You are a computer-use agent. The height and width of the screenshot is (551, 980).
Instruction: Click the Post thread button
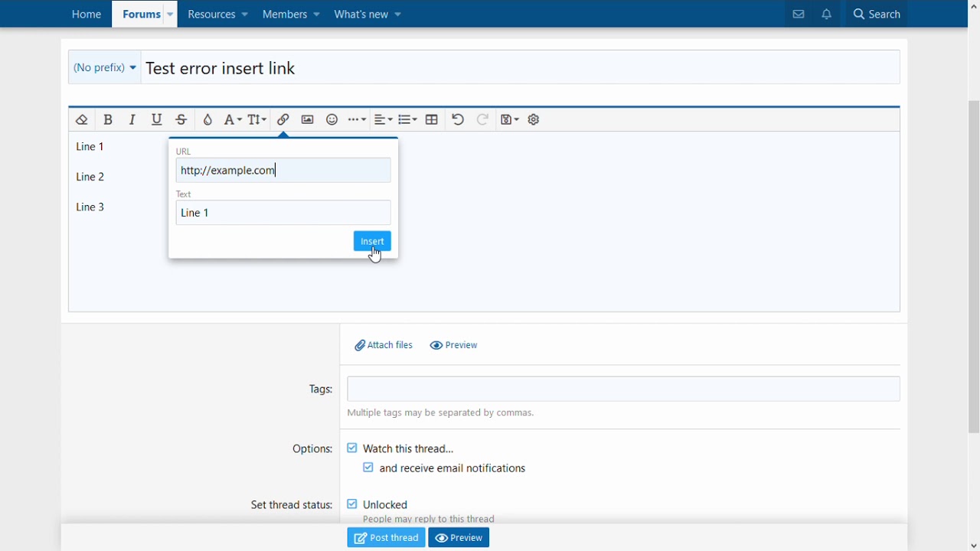click(x=386, y=538)
